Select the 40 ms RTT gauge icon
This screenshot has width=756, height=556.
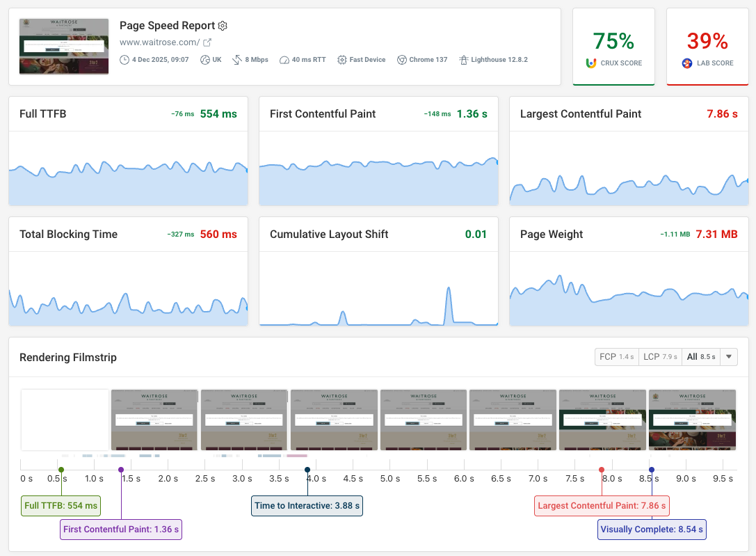pyautogui.click(x=284, y=60)
